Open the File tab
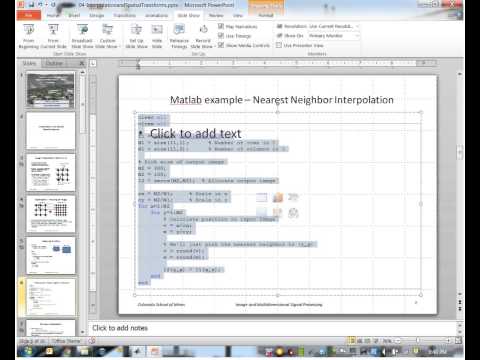The height and width of the screenshot is (360, 480). point(29,15)
